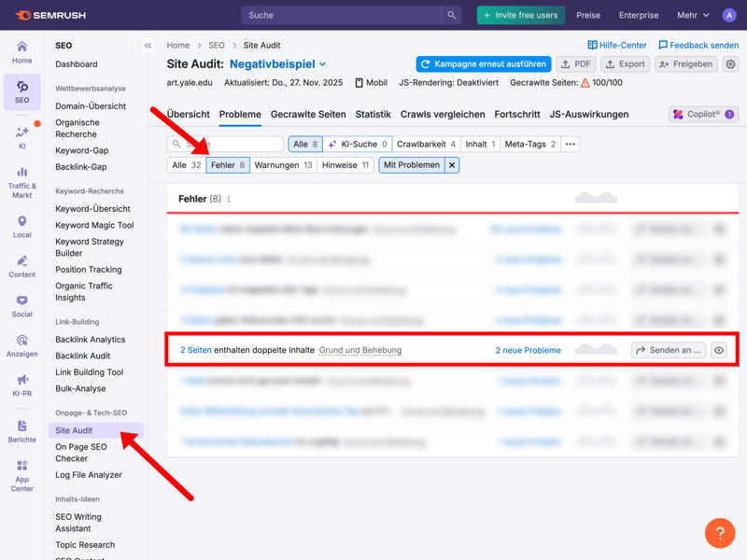
Task: Click the search magnifier button
Action: click(452, 15)
